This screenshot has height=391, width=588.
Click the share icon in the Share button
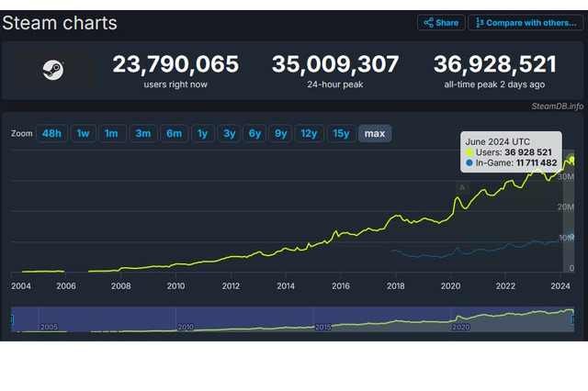[x=428, y=23]
